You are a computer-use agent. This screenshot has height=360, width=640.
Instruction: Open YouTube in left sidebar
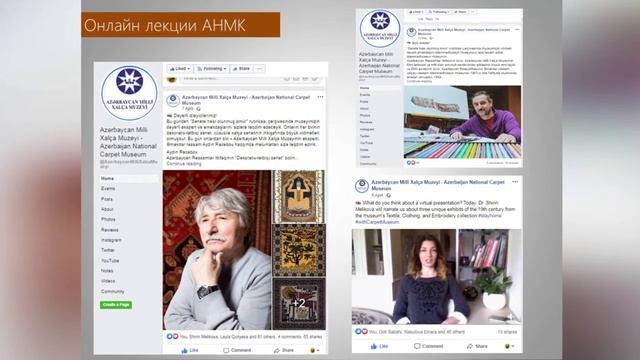click(x=110, y=260)
